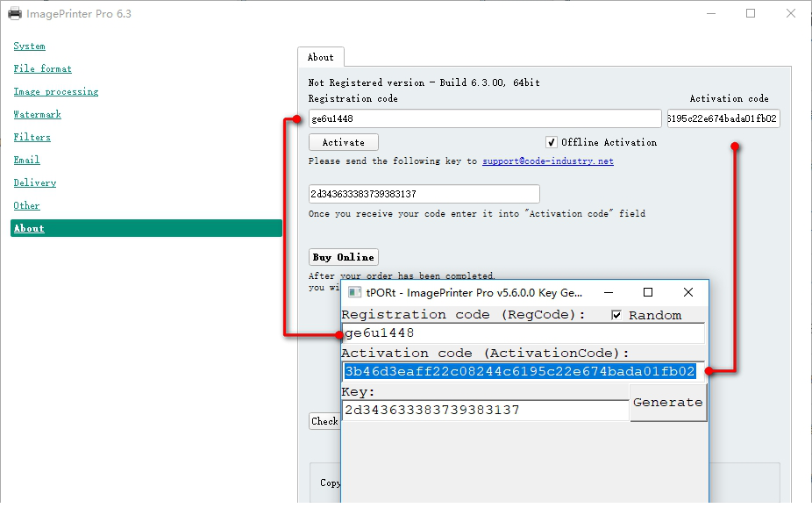Close the keygen window
The width and height of the screenshot is (812, 522).
(x=688, y=293)
